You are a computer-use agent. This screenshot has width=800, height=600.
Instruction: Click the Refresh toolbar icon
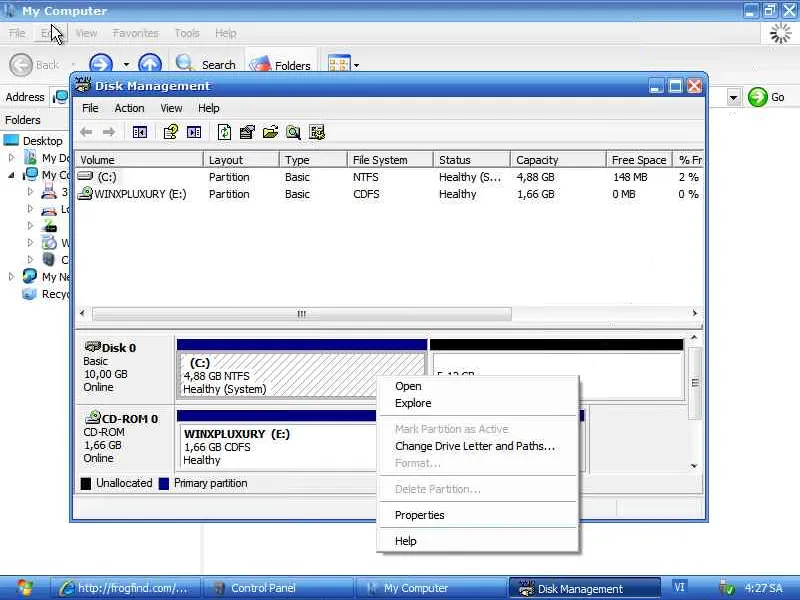click(x=224, y=132)
